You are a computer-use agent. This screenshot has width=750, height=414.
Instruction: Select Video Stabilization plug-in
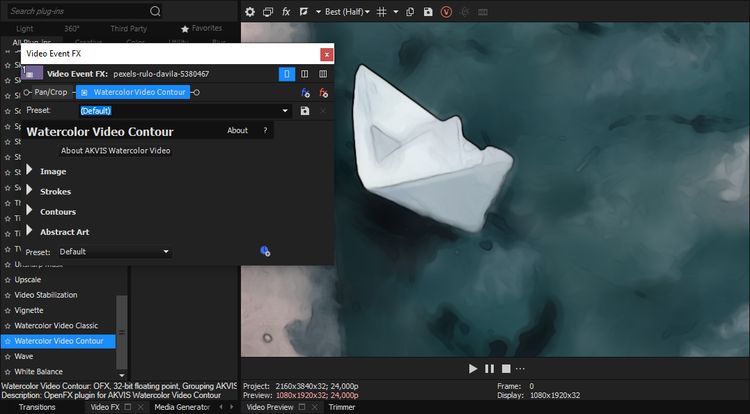click(x=45, y=295)
